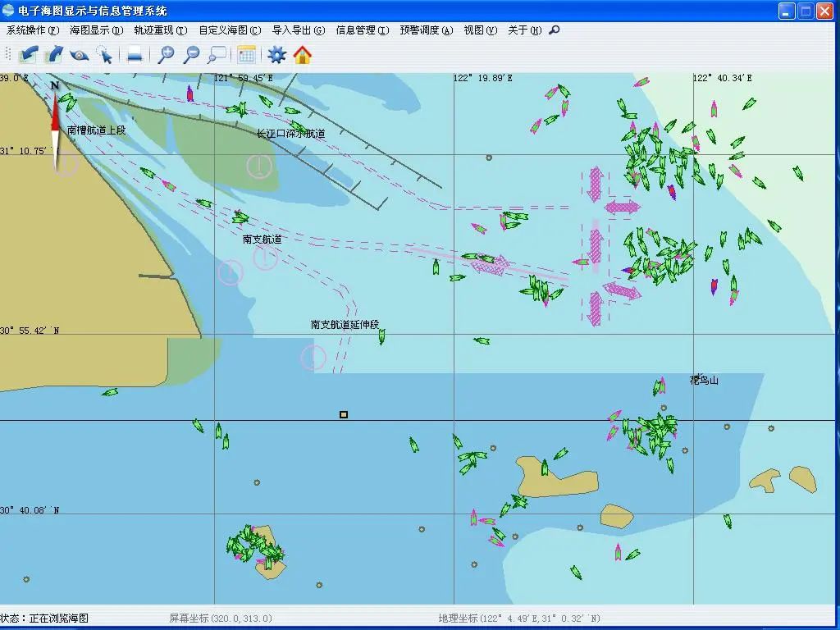Click the 30° 55.42' N latitude label

pyautogui.click(x=30, y=331)
